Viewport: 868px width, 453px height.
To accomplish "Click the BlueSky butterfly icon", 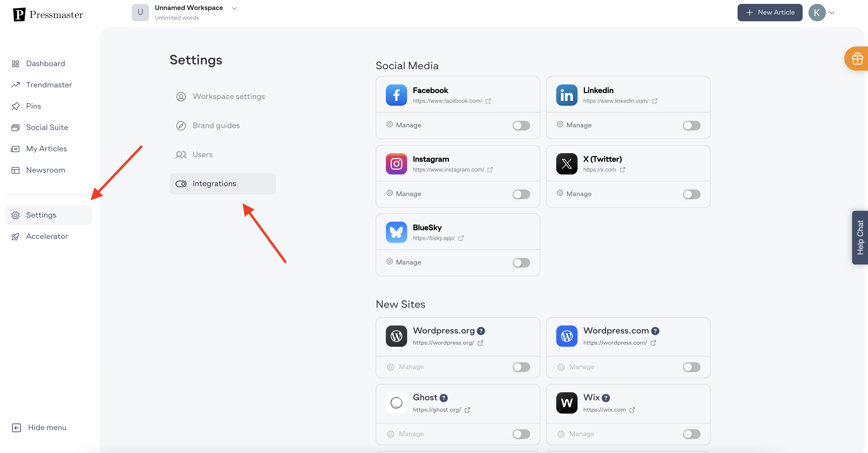I will (x=396, y=232).
